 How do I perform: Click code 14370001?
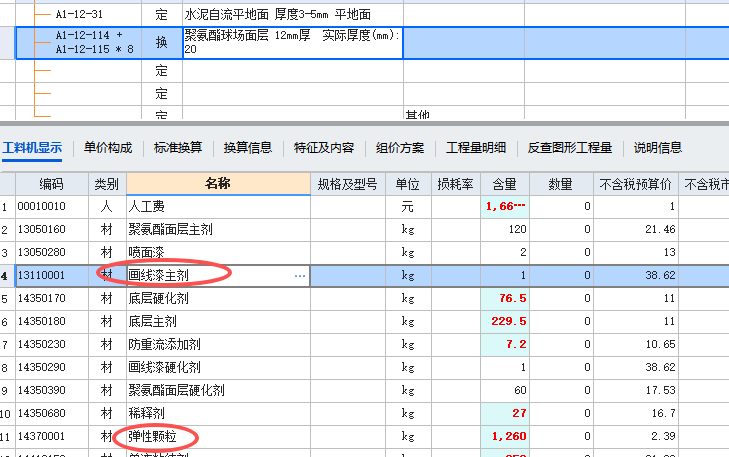41,437
